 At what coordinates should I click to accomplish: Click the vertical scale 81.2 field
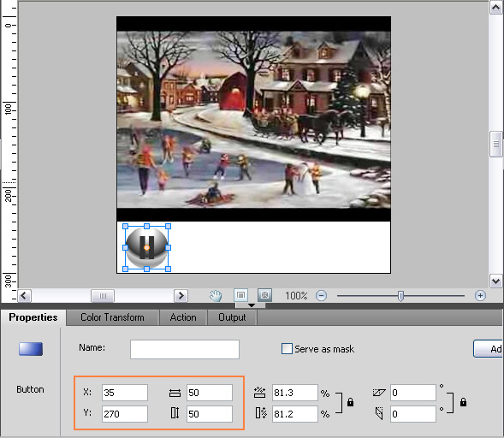pyautogui.click(x=294, y=413)
